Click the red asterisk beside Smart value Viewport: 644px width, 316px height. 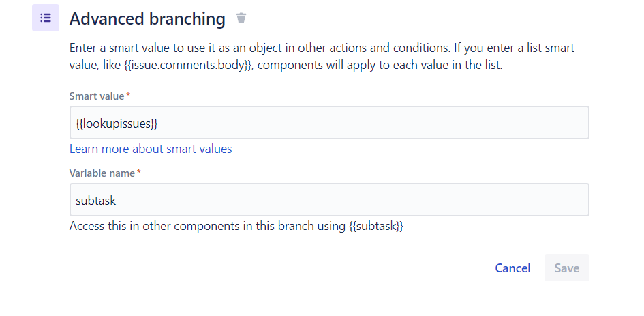(128, 95)
